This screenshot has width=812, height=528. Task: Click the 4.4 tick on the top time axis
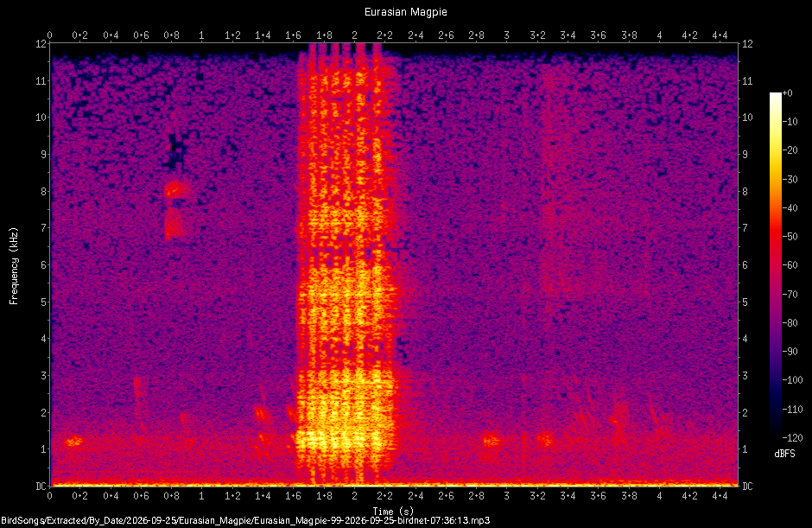720,35
